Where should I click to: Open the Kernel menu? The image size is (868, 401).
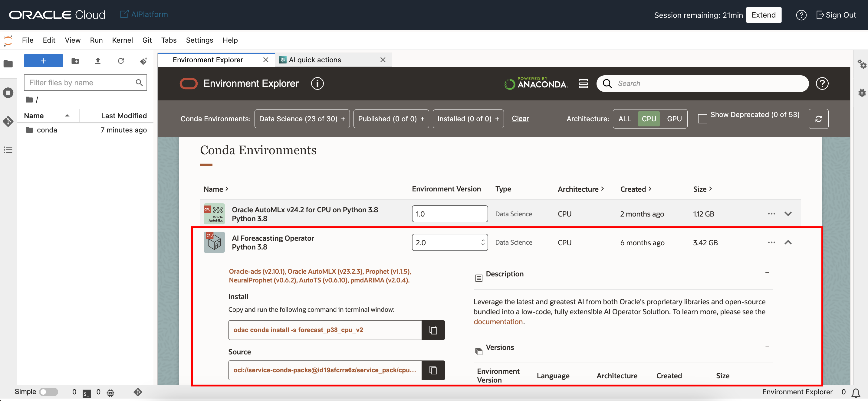(122, 40)
